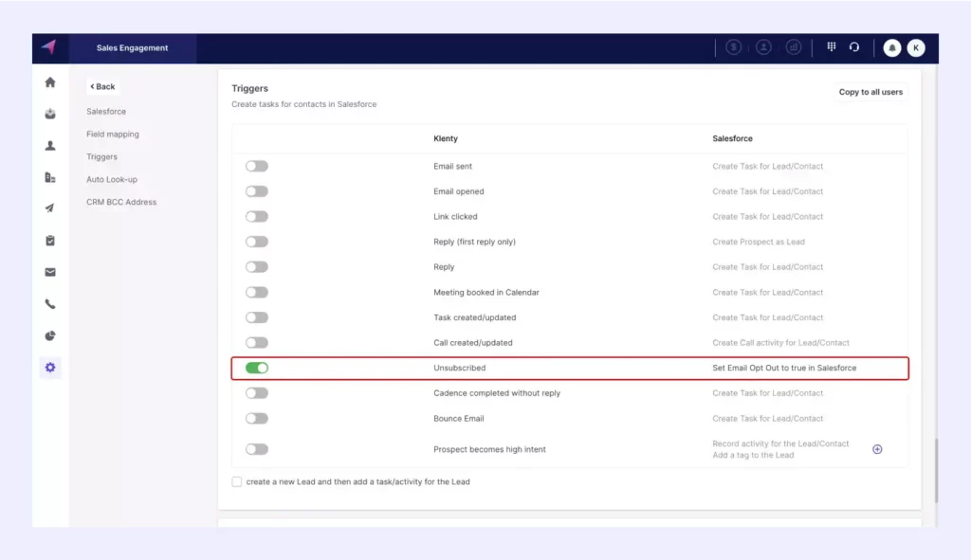Viewport: 971px width, 560px height.
Task: Click the dollar coin icon in header
Action: [x=734, y=47]
